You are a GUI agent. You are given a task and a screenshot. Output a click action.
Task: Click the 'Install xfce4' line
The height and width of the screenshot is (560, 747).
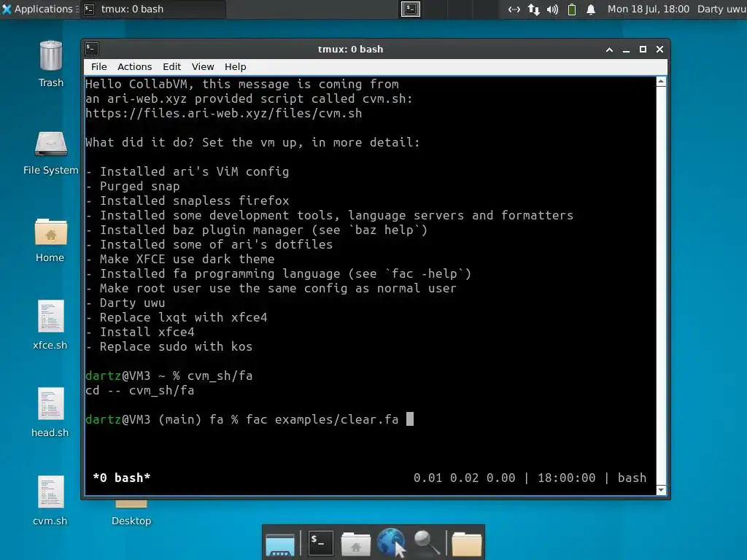(140, 332)
